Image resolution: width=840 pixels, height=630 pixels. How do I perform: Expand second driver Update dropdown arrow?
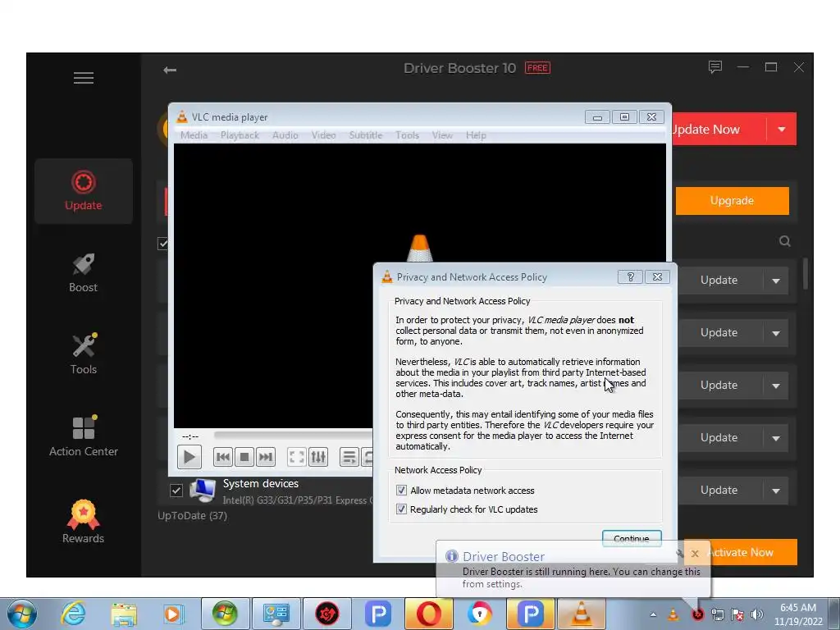click(x=776, y=333)
